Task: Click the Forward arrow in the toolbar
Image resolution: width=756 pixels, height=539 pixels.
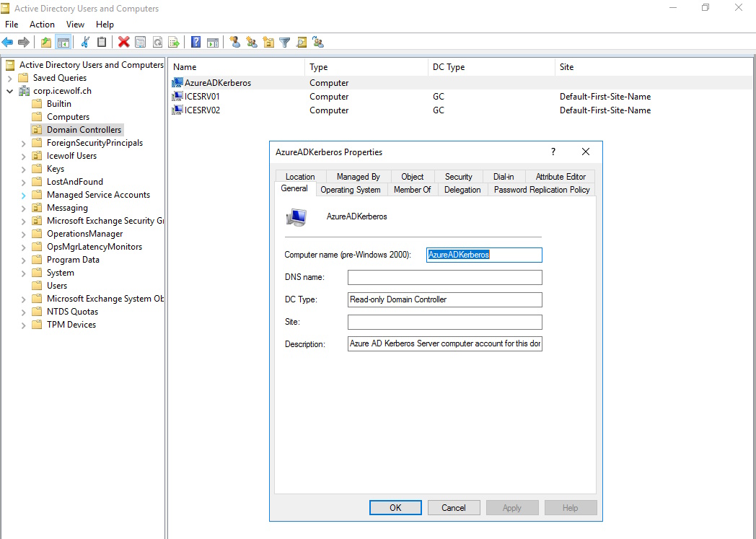Action: pos(24,43)
